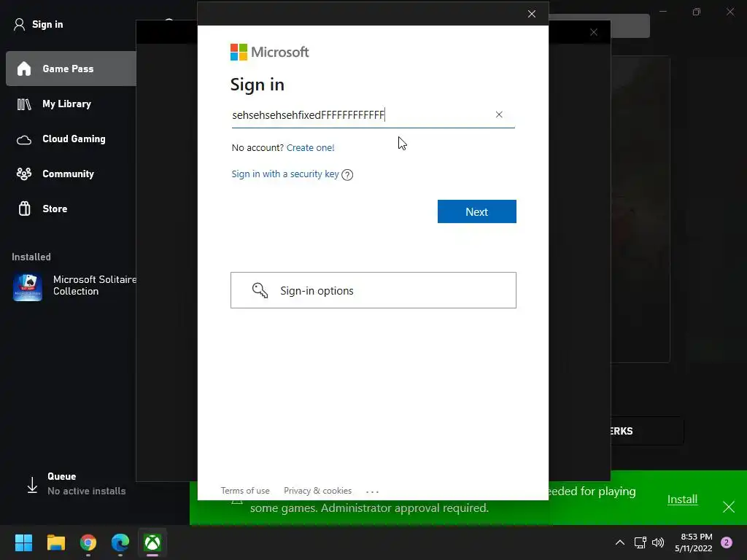The height and width of the screenshot is (560, 747).
Task: Click the My Library books icon
Action: [24, 104]
